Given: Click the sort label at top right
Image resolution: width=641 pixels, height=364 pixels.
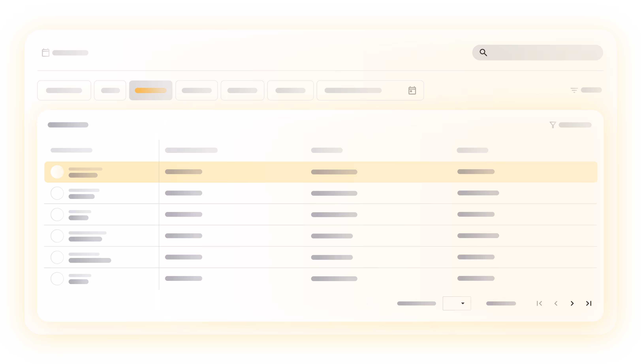Looking at the screenshot, I should (x=591, y=90).
